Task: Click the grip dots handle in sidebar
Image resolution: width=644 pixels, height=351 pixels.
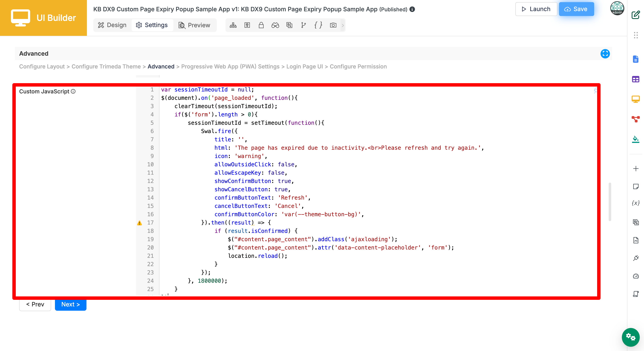Action: pos(636,35)
